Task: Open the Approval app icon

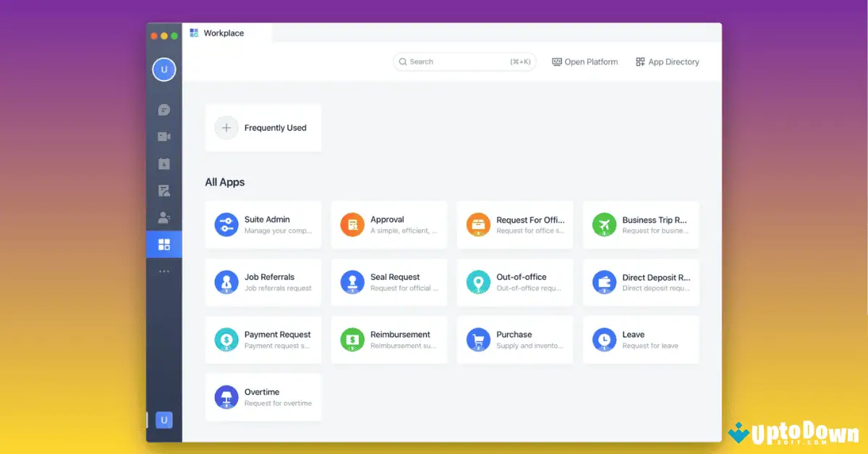Action: (x=352, y=225)
